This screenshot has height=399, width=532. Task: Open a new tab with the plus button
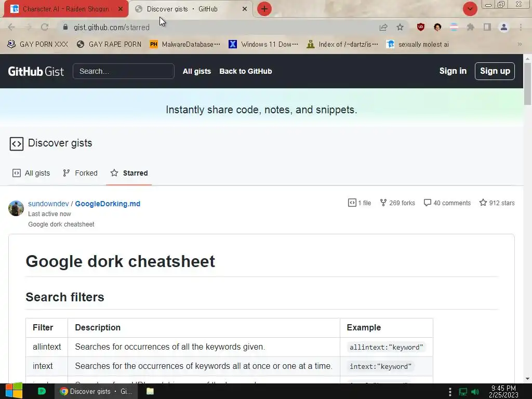pyautogui.click(x=264, y=9)
